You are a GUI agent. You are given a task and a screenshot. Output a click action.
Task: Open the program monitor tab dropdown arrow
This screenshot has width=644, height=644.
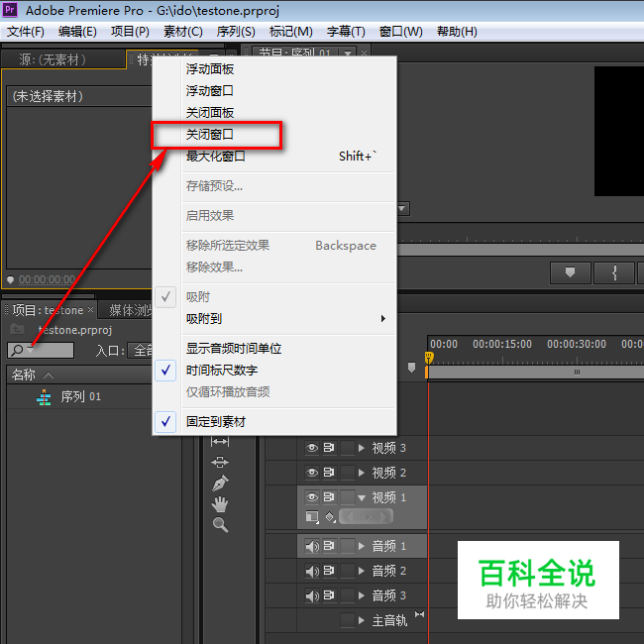pyautogui.click(x=348, y=53)
